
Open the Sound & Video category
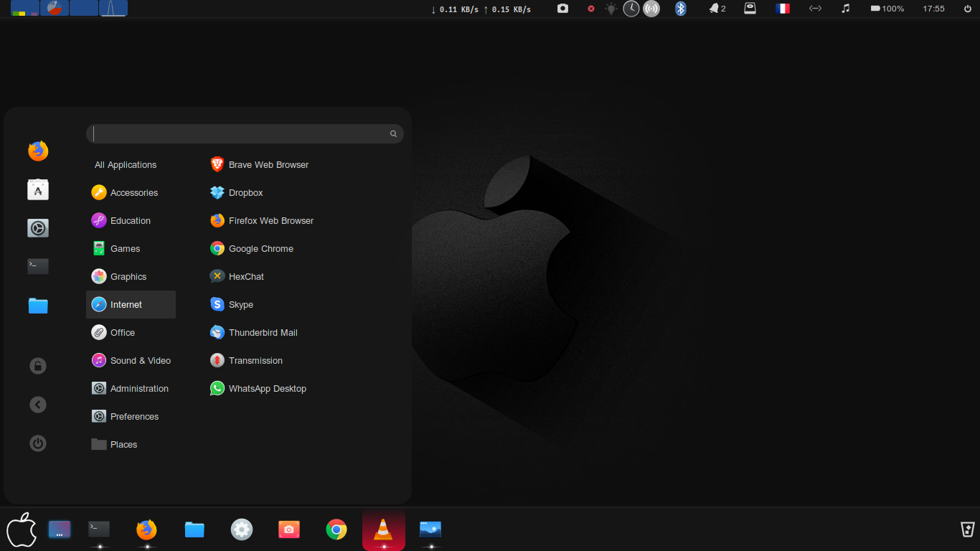point(131,360)
